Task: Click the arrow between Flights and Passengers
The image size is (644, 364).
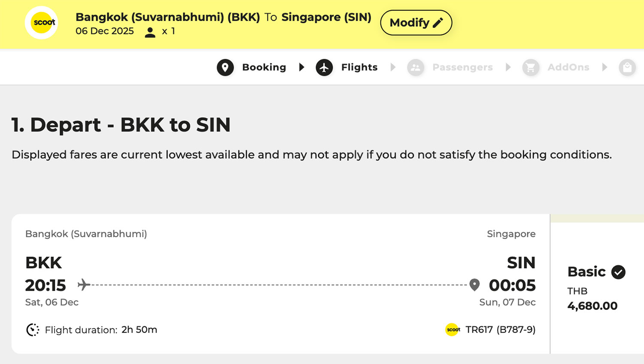Action: [393, 67]
